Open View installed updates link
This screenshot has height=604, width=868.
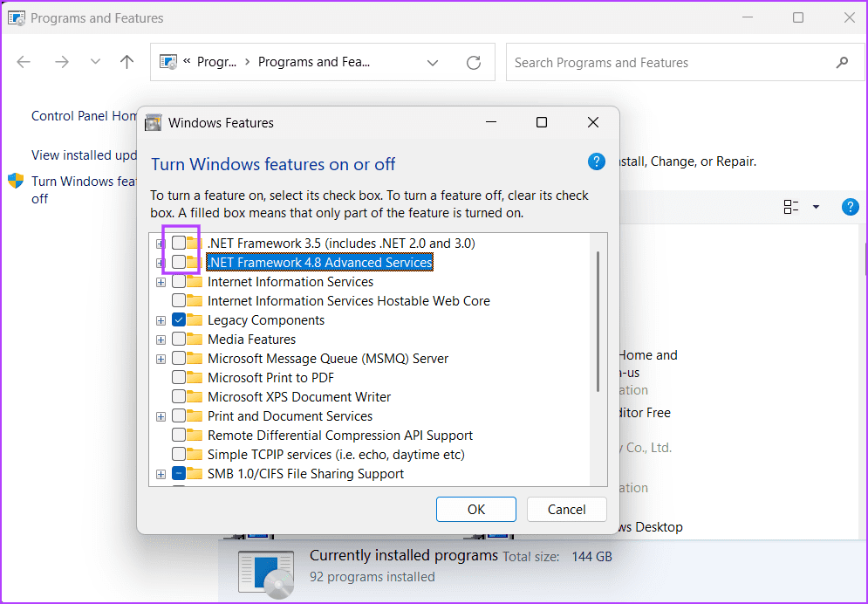click(x=84, y=155)
